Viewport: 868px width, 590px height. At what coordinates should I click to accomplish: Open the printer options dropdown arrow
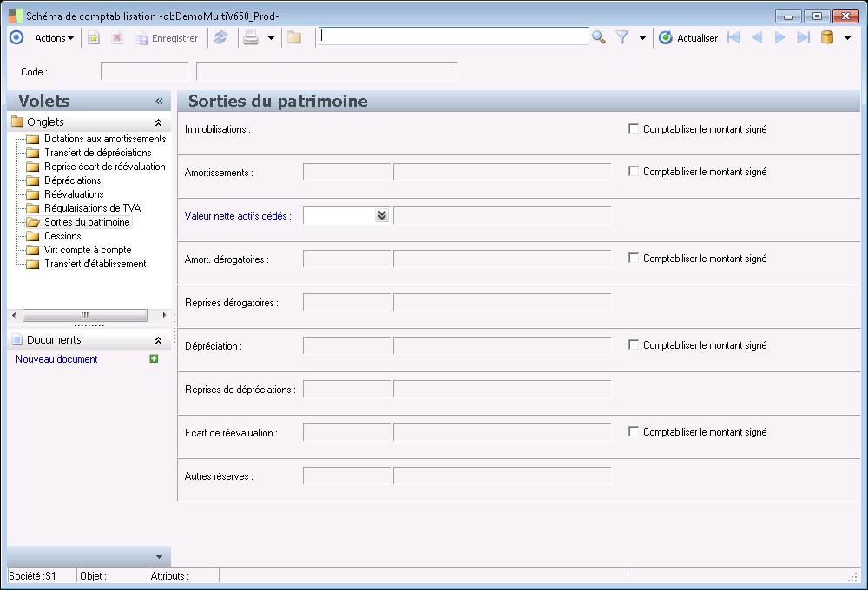coord(271,38)
